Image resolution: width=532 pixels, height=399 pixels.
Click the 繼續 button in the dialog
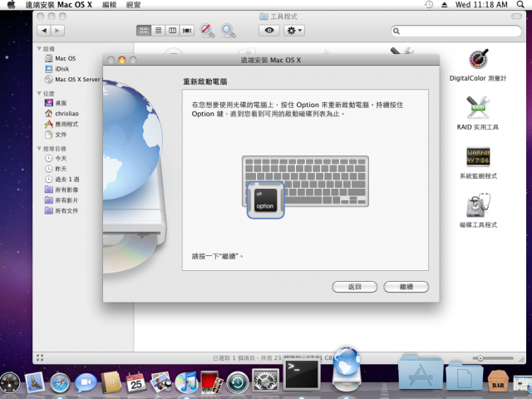coord(406,287)
